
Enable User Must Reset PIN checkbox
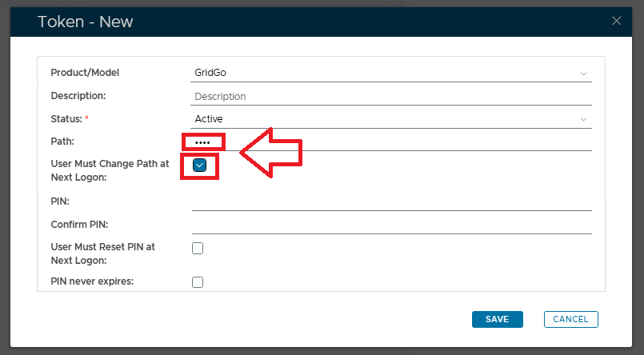[198, 248]
